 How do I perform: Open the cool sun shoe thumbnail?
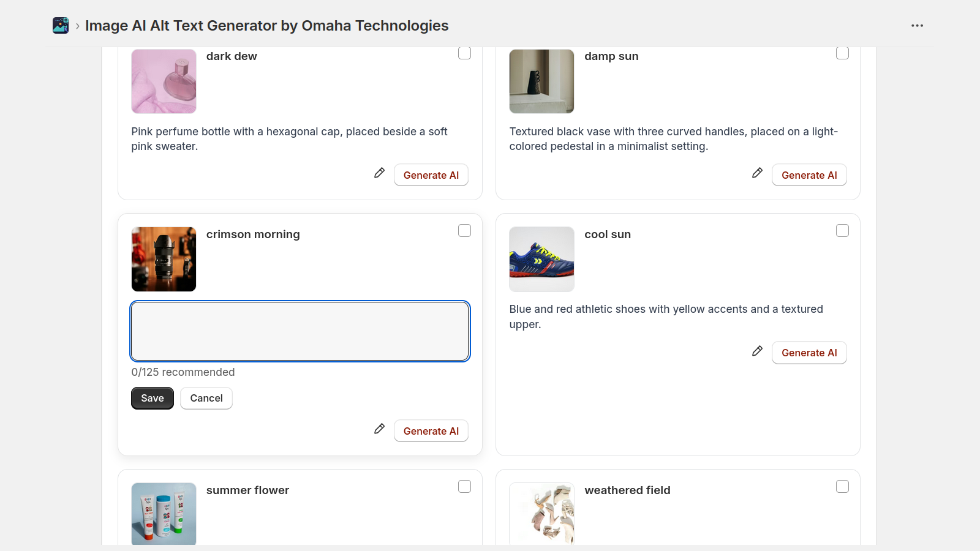pyautogui.click(x=542, y=260)
